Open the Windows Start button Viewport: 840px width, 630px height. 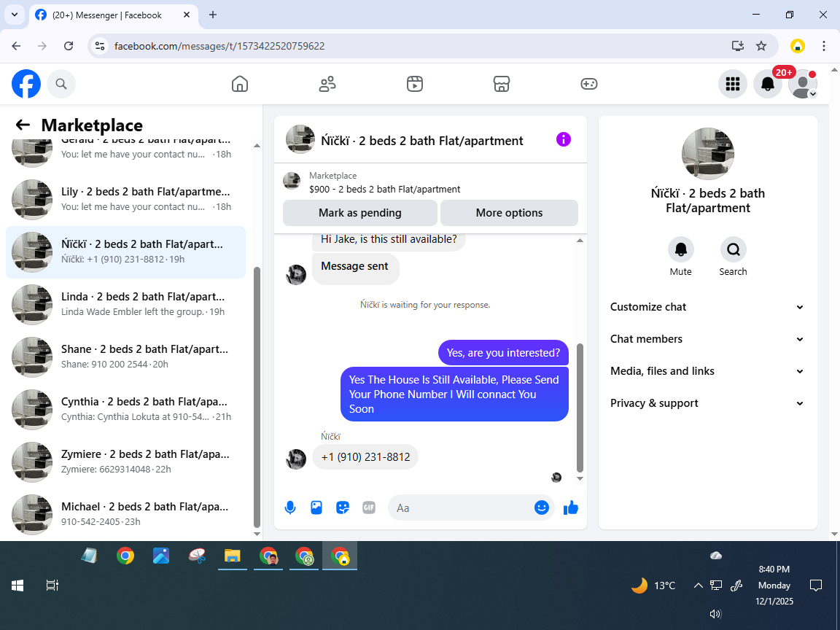pyautogui.click(x=17, y=586)
